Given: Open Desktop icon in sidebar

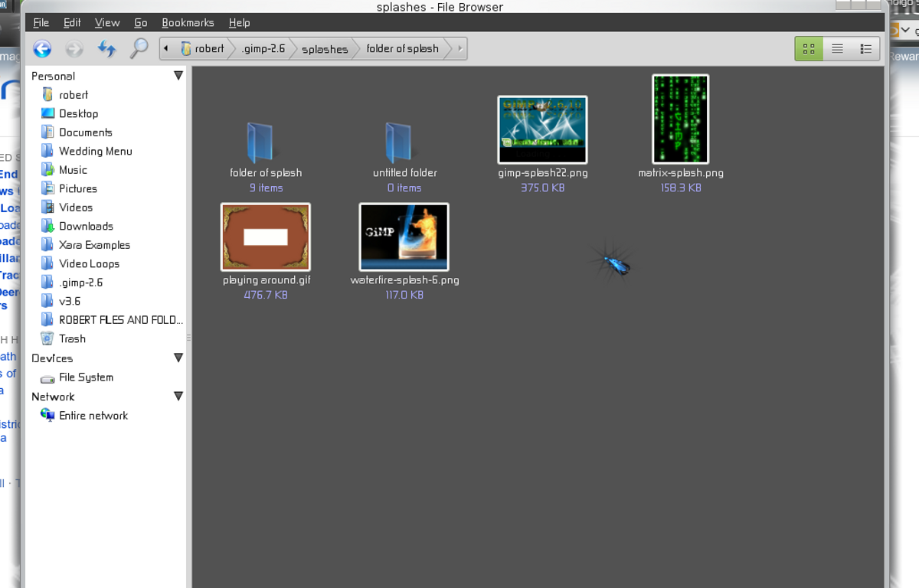Looking at the screenshot, I should click(47, 113).
